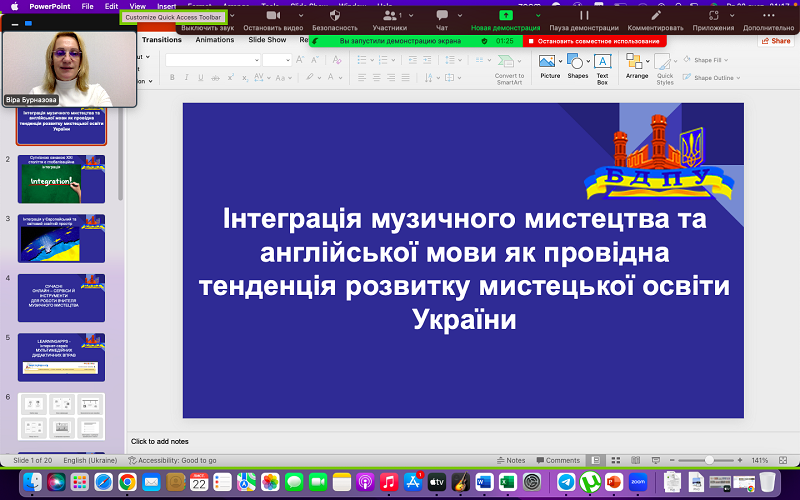Viewport: 800px width, 500px height.
Task: Switch to Reading view
Action: 636,460
